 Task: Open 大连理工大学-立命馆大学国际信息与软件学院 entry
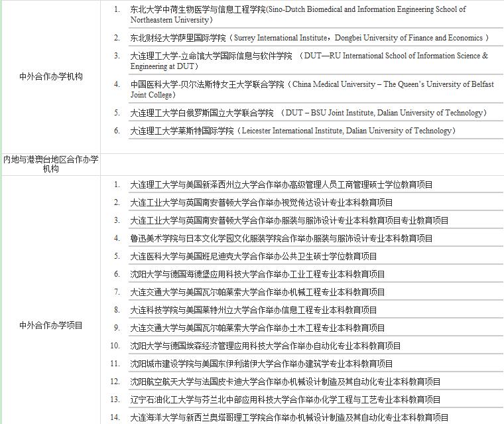(308, 61)
